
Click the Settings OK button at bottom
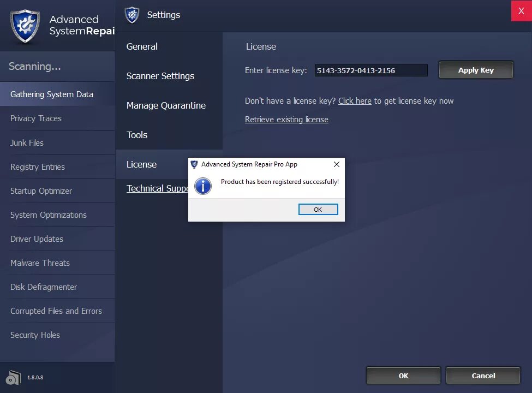403,376
